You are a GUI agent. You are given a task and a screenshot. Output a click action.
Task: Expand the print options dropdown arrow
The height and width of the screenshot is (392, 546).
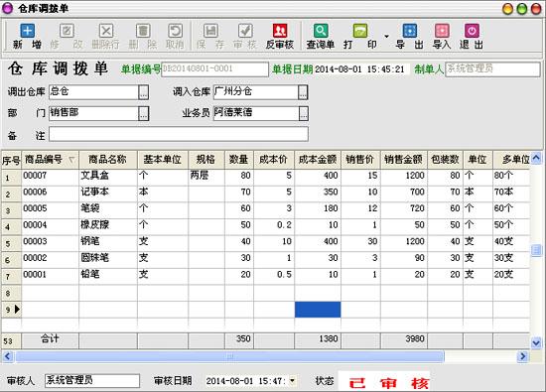pyautogui.click(x=386, y=36)
